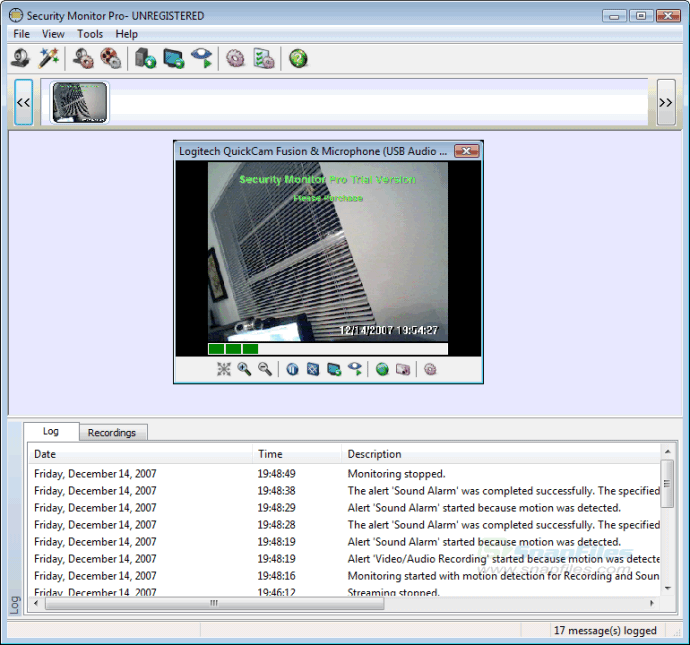
Task: Open the checklist with gear options icon
Action: click(264, 59)
